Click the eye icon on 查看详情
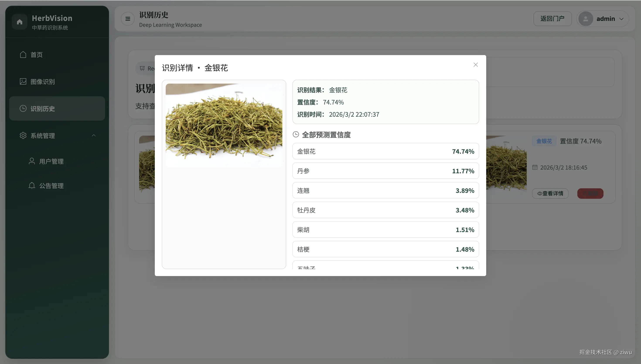 540,193
